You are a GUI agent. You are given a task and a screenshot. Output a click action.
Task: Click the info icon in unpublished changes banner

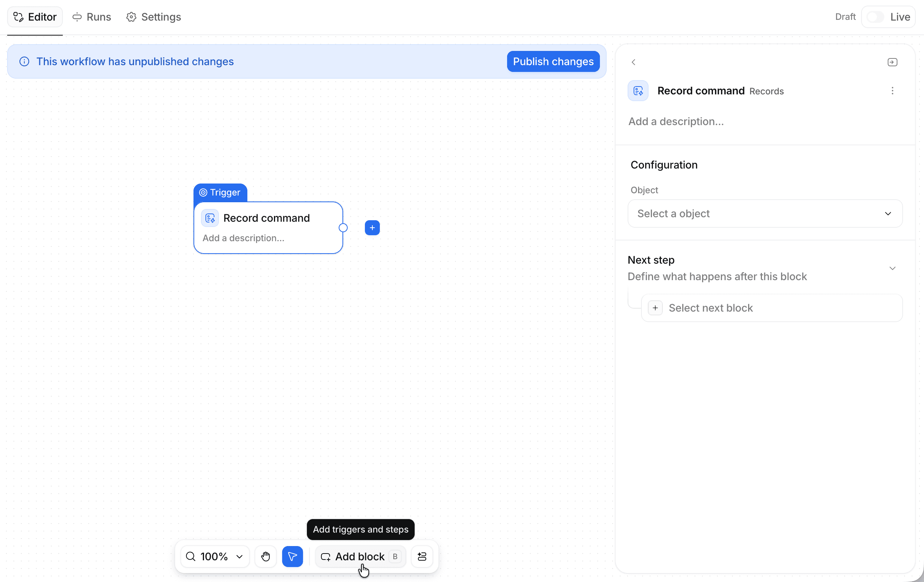click(24, 61)
